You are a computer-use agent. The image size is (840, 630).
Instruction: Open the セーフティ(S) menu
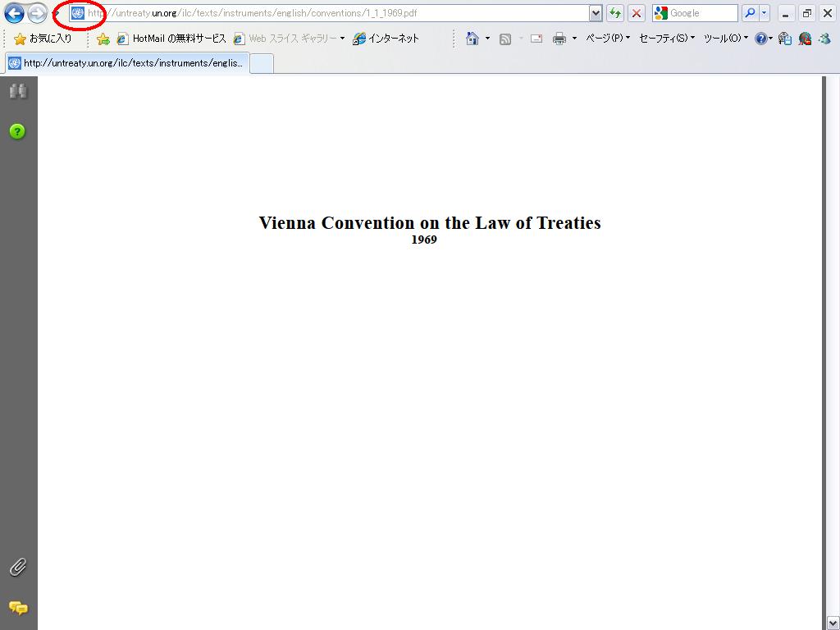pyautogui.click(x=666, y=39)
